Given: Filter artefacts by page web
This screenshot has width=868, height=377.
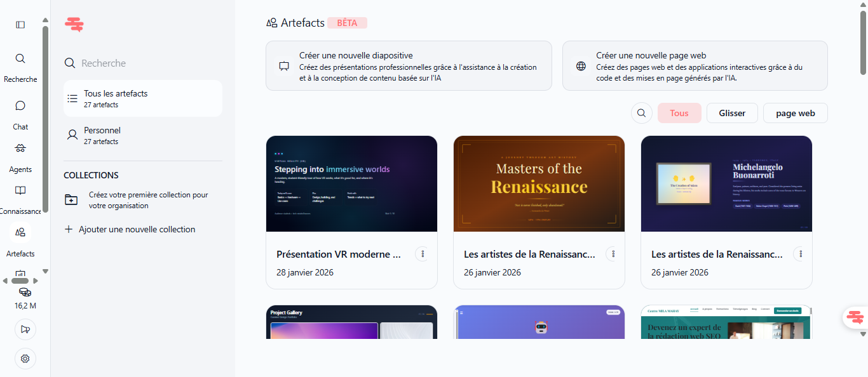Looking at the screenshot, I should pyautogui.click(x=795, y=113).
